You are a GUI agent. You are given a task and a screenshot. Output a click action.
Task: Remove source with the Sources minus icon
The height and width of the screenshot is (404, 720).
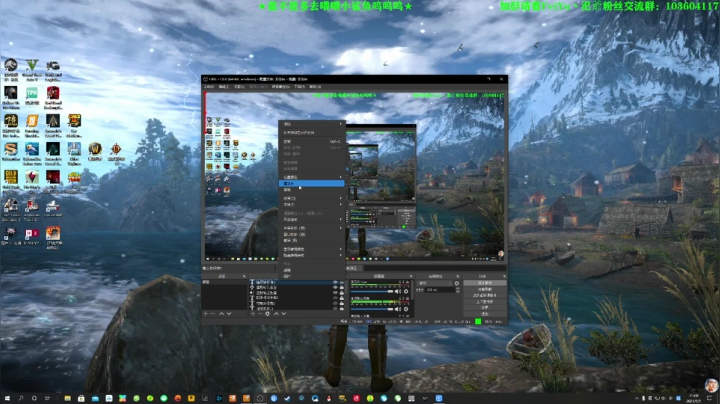pos(260,314)
